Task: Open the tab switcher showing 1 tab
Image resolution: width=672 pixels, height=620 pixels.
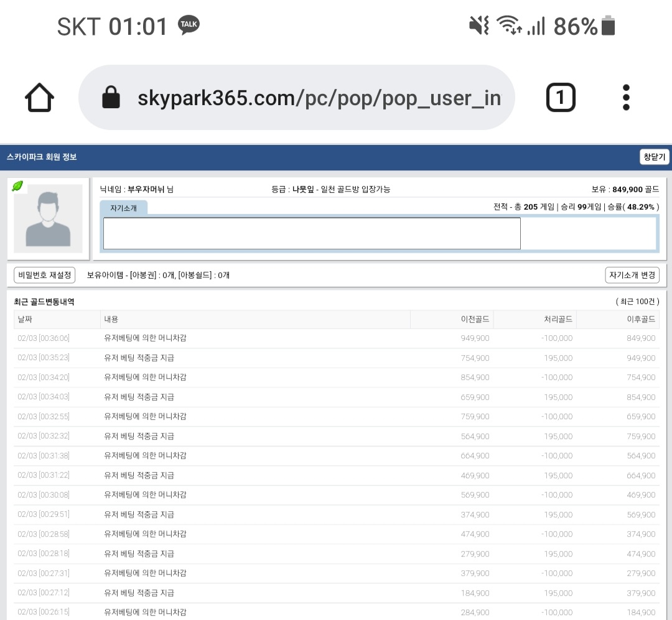Action: pyautogui.click(x=561, y=98)
